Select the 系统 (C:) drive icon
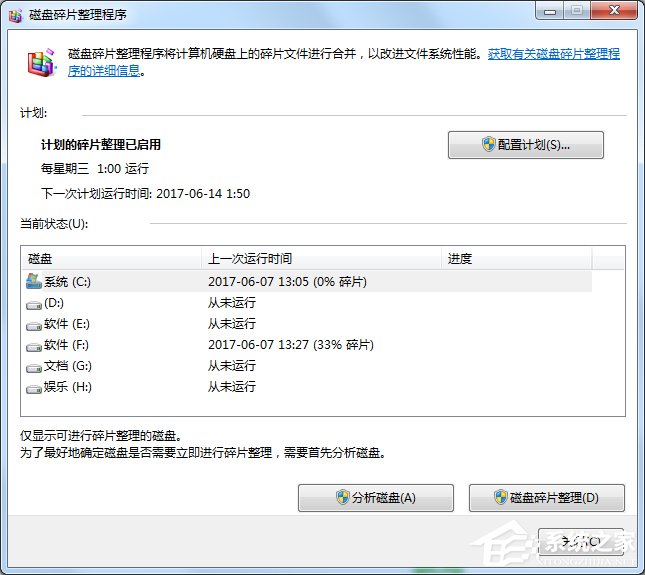The width and height of the screenshot is (645, 575). 33,282
